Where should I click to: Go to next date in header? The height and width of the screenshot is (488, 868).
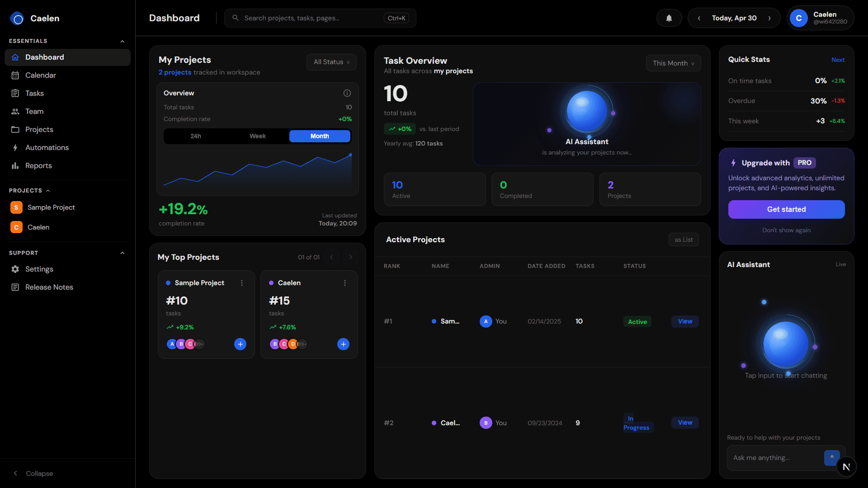769,18
